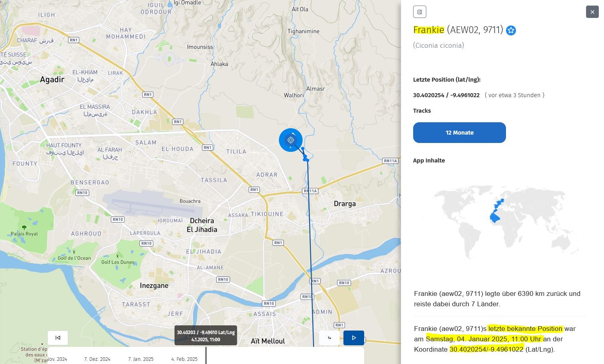The width and height of the screenshot is (604, 364).
Task: Click Frankie's current location marker
Action: 291,140
